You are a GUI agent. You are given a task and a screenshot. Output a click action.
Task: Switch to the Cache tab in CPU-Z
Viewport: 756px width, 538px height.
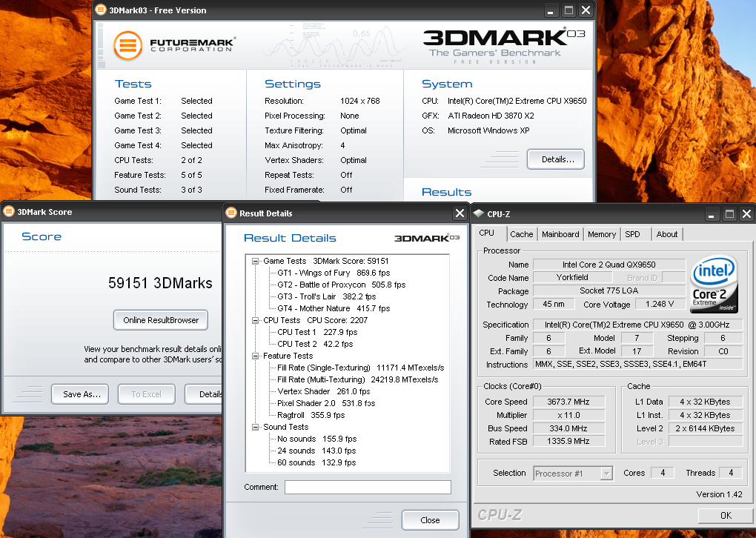pos(521,234)
